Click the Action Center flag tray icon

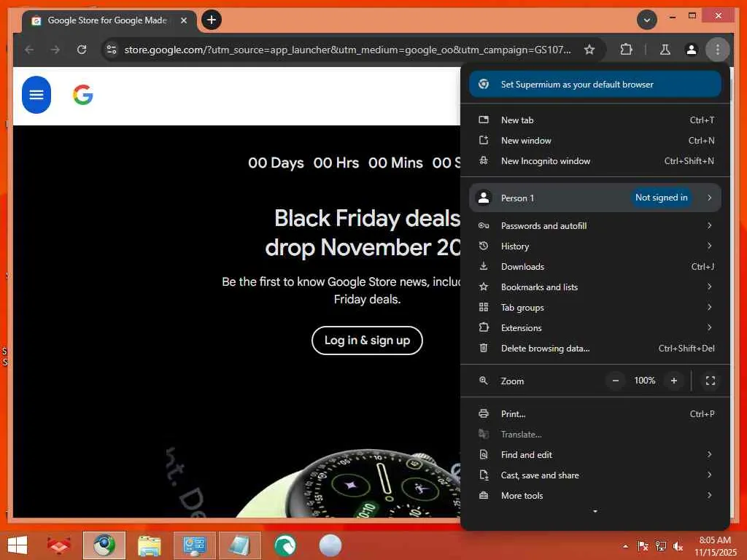tap(643, 546)
